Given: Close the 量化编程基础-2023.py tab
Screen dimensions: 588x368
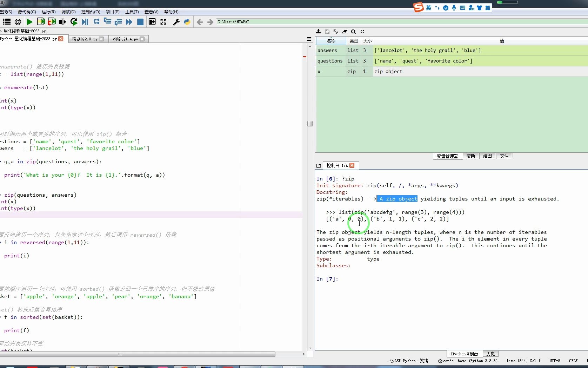Looking at the screenshot, I should (x=61, y=39).
